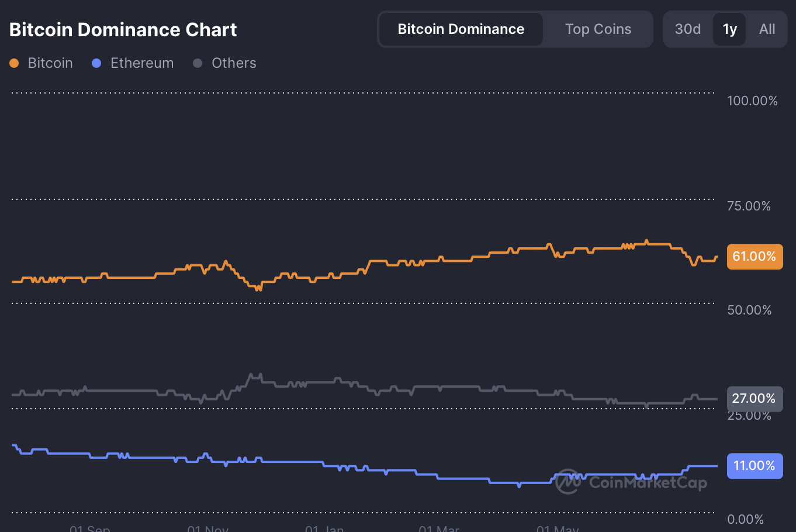Click the blue 11.00% value badge
The height and width of the screenshot is (532, 796).
click(754, 466)
